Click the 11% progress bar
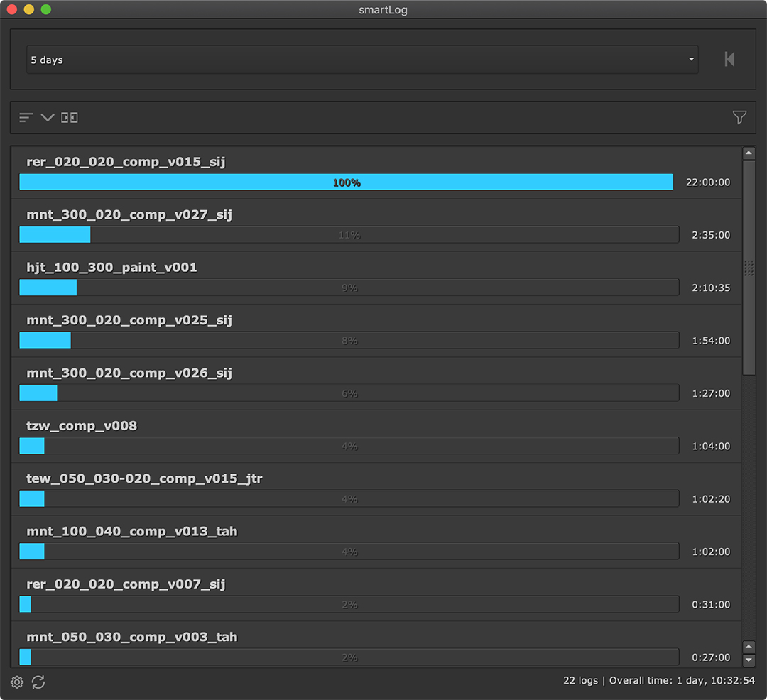This screenshot has height=700, width=767. click(x=349, y=235)
